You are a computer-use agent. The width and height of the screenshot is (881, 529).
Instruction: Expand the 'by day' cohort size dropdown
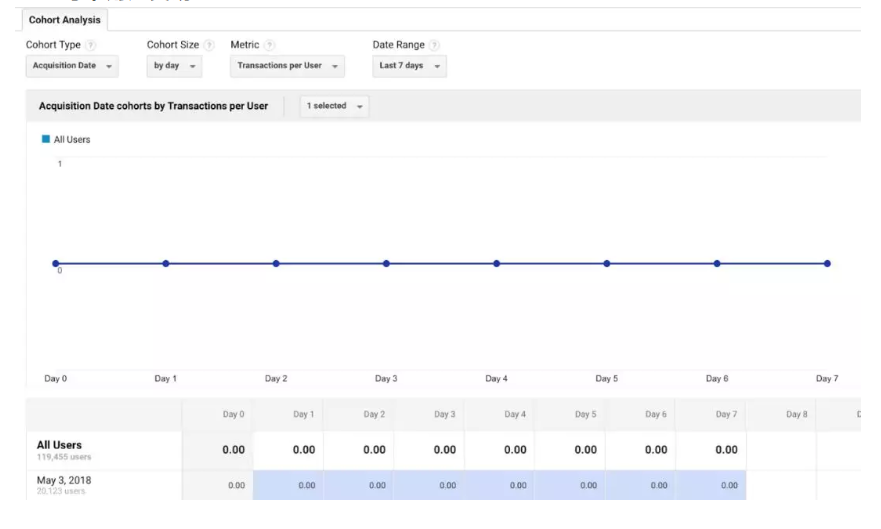click(175, 66)
